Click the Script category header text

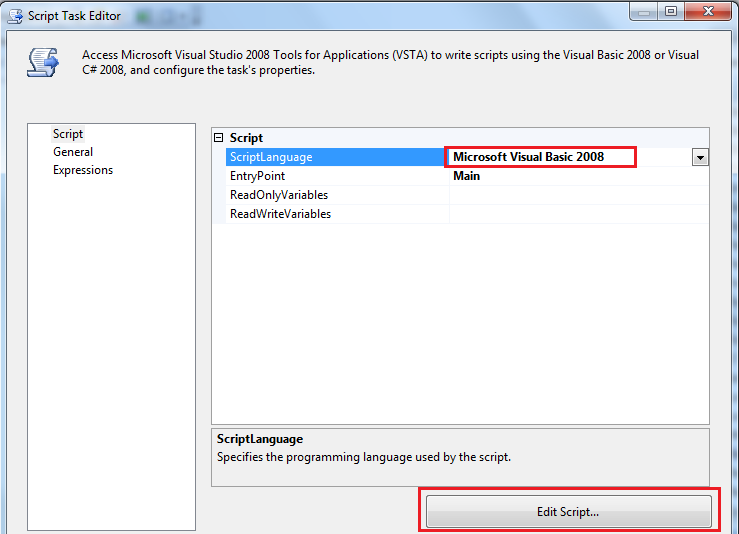[246, 138]
